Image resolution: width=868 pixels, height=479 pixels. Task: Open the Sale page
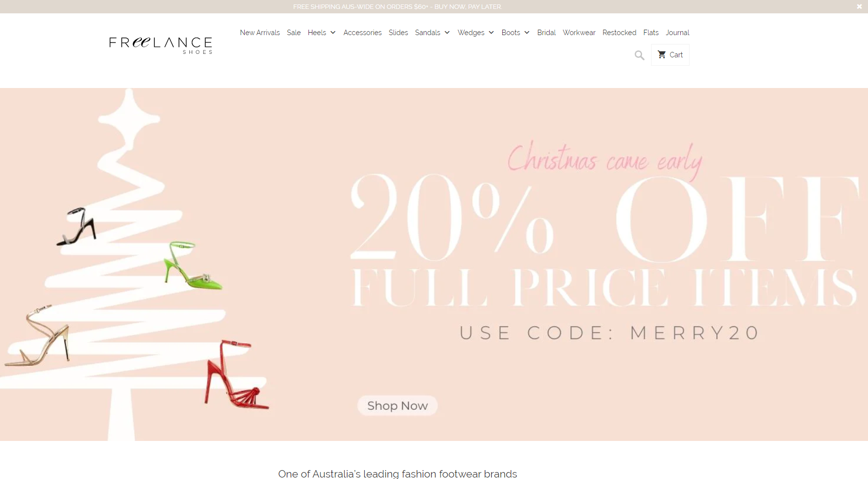coord(294,33)
